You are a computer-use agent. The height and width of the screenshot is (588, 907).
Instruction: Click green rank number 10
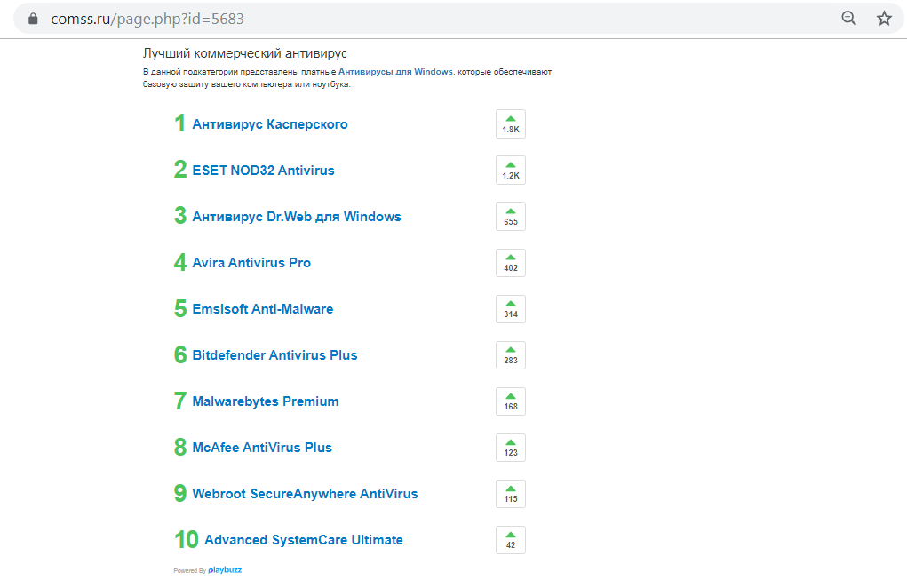pyautogui.click(x=187, y=539)
